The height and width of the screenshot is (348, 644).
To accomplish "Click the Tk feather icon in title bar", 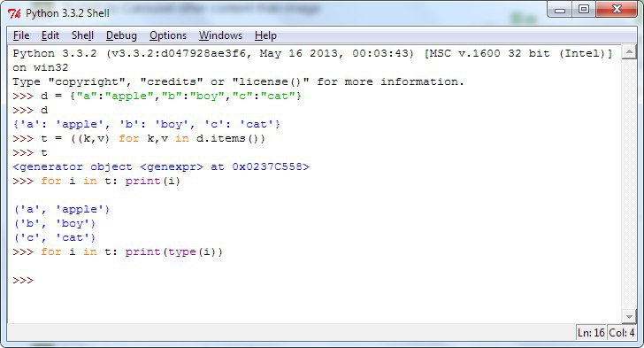I will tap(14, 13).
